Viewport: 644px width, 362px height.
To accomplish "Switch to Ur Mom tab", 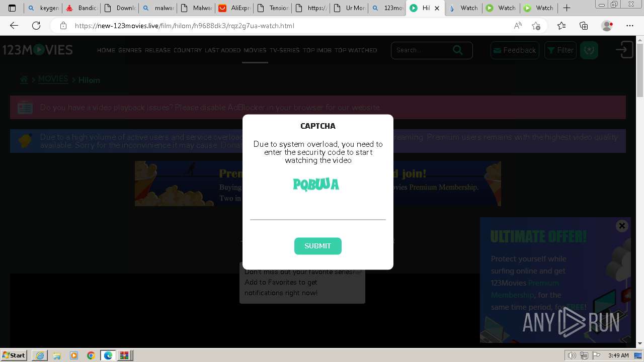I will (349, 8).
